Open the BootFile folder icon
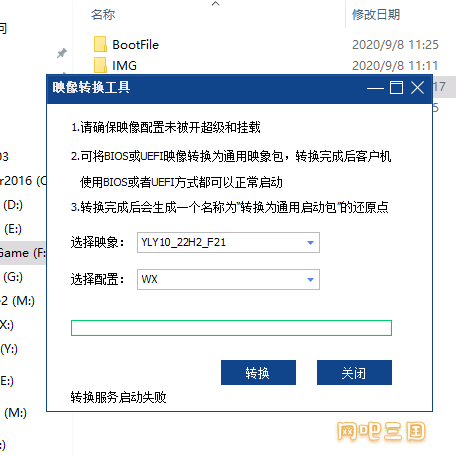Viewport: 456px width, 456px height. pyautogui.click(x=100, y=44)
